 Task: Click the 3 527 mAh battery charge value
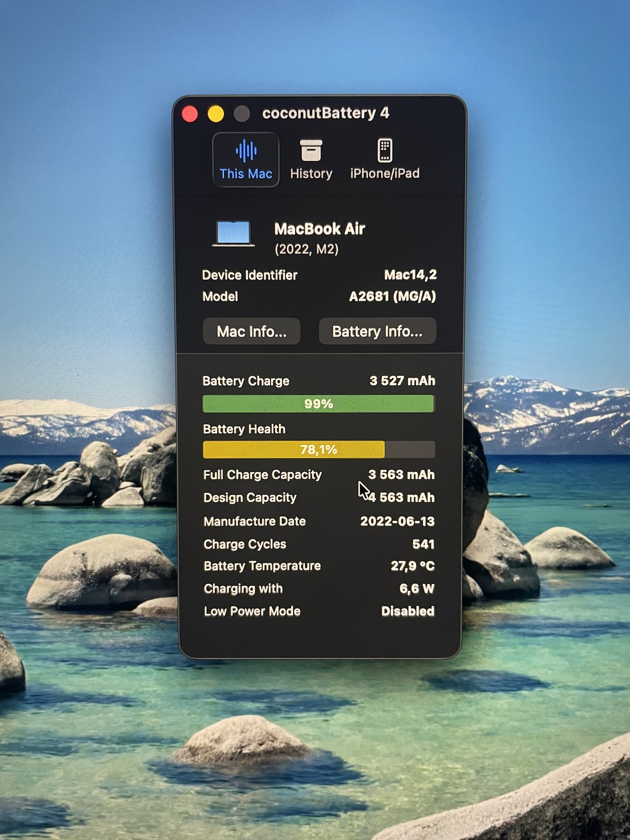click(402, 381)
